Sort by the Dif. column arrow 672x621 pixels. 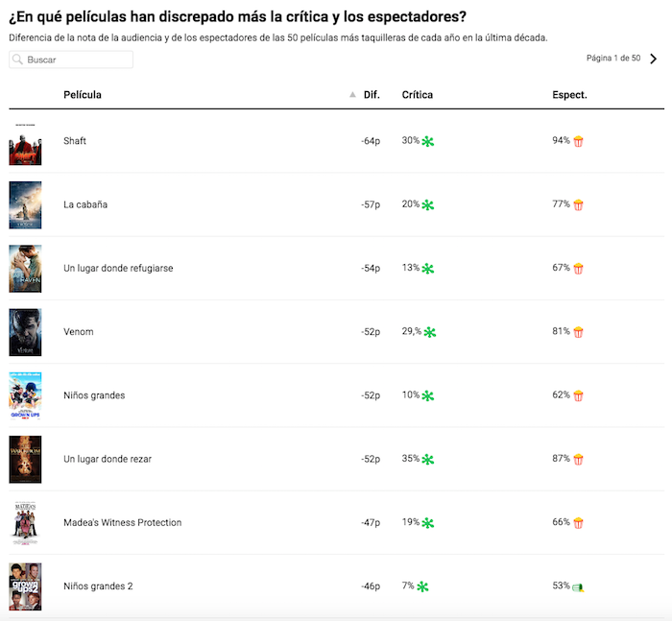click(x=352, y=95)
